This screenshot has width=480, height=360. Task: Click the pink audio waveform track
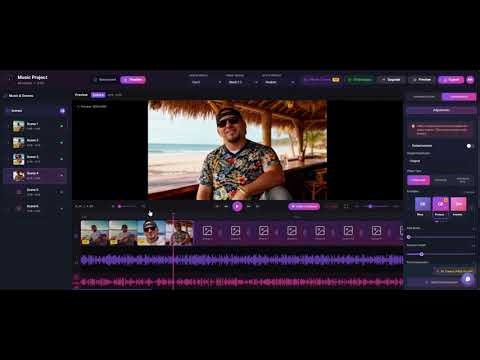point(242,282)
